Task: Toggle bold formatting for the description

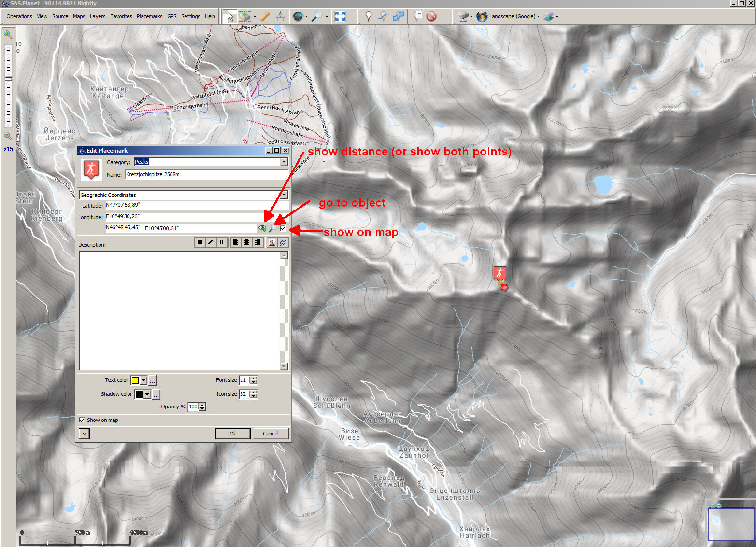Action: tap(200, 242)
